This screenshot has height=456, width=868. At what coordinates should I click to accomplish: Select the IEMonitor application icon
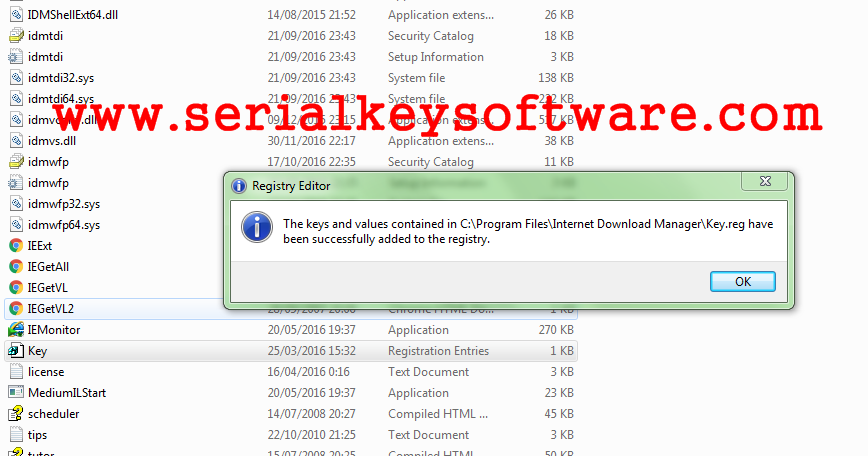pos(16,330)
